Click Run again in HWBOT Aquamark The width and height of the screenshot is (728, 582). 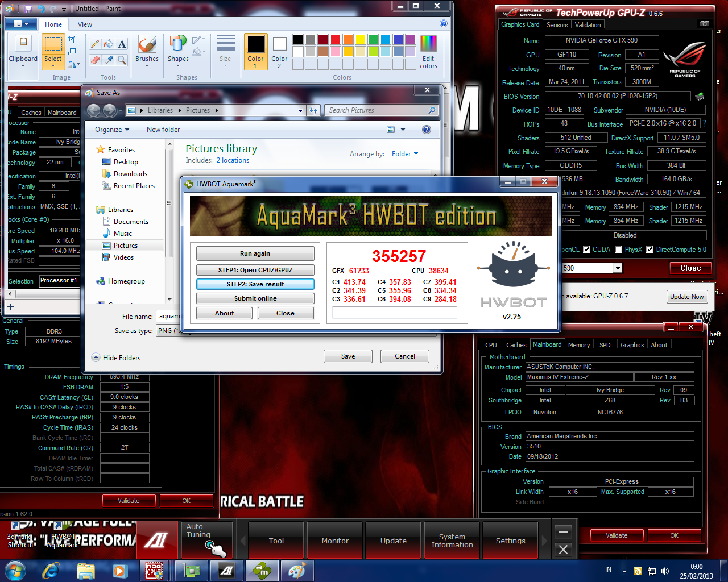click(255, 253)
